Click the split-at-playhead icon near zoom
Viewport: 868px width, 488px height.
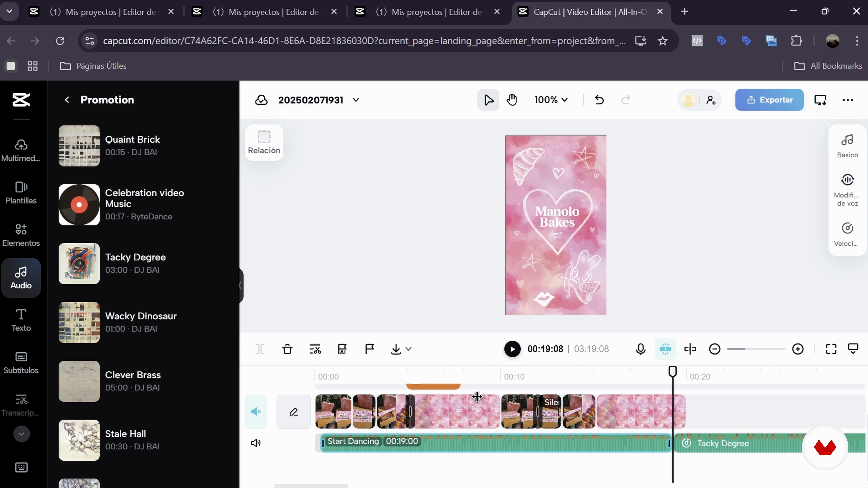click(690, 349)
